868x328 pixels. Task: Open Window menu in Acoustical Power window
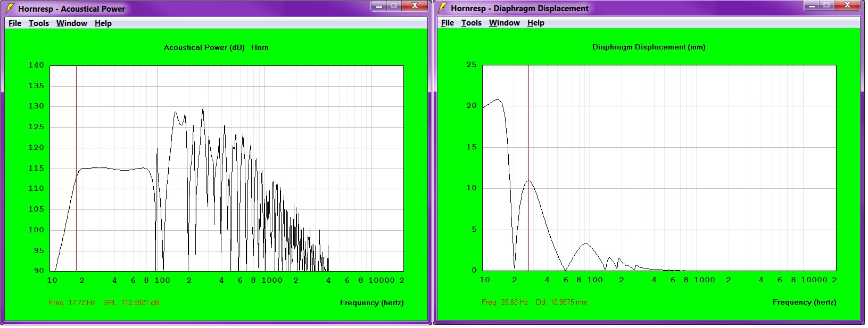(x=72, y=23)
